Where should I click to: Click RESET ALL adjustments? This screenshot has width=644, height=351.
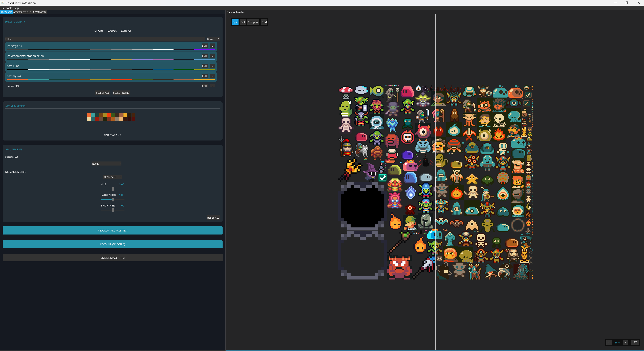pos(213,218)
